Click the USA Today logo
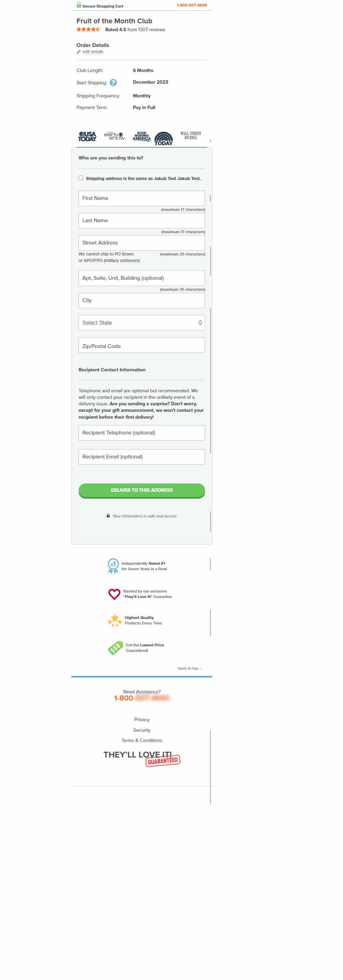 point(87,136)
